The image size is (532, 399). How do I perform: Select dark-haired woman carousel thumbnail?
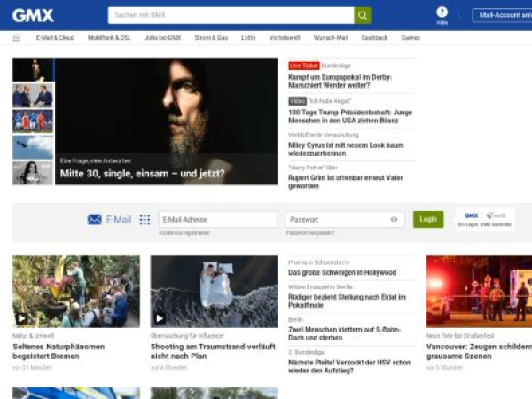[x=33, y=173]
